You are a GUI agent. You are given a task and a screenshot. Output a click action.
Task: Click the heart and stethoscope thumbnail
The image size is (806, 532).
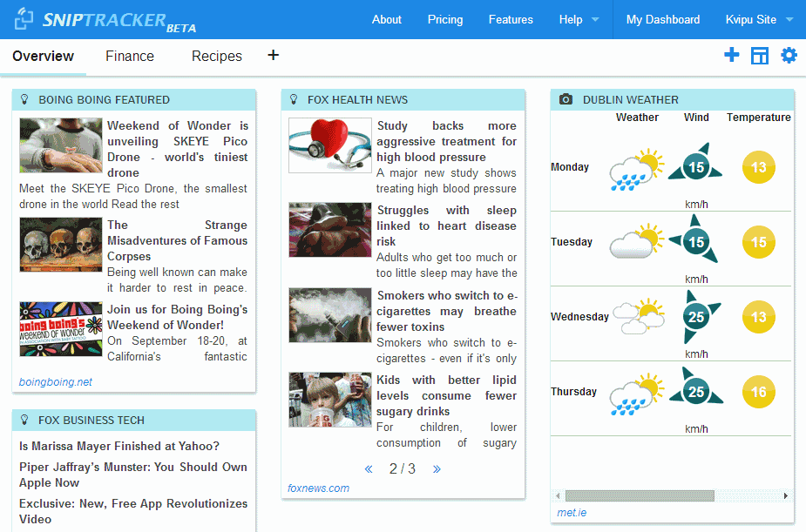coord(330,145)
